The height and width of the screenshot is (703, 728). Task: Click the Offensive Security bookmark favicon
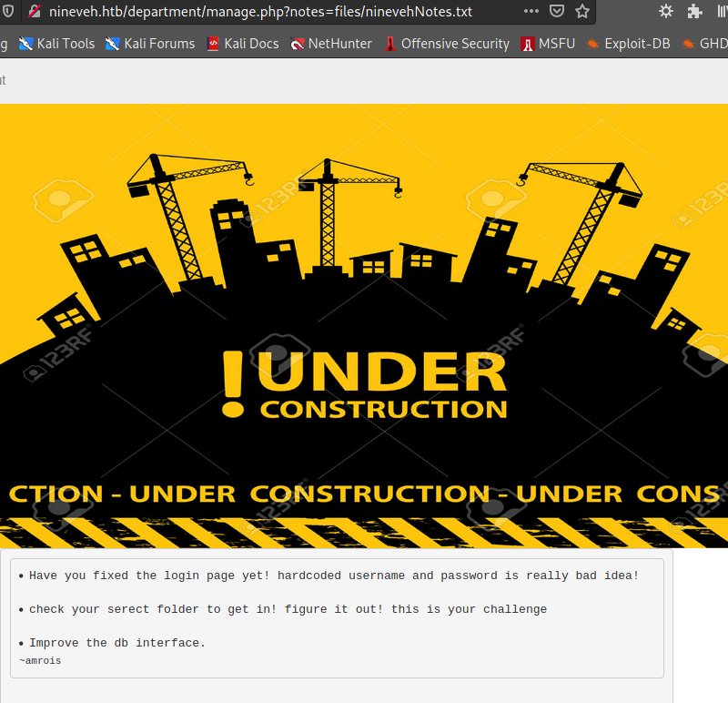[x=390, y=44]
